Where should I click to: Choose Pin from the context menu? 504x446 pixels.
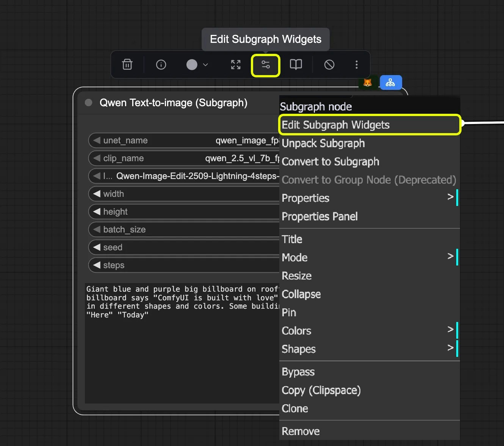[x=289, y=313]
